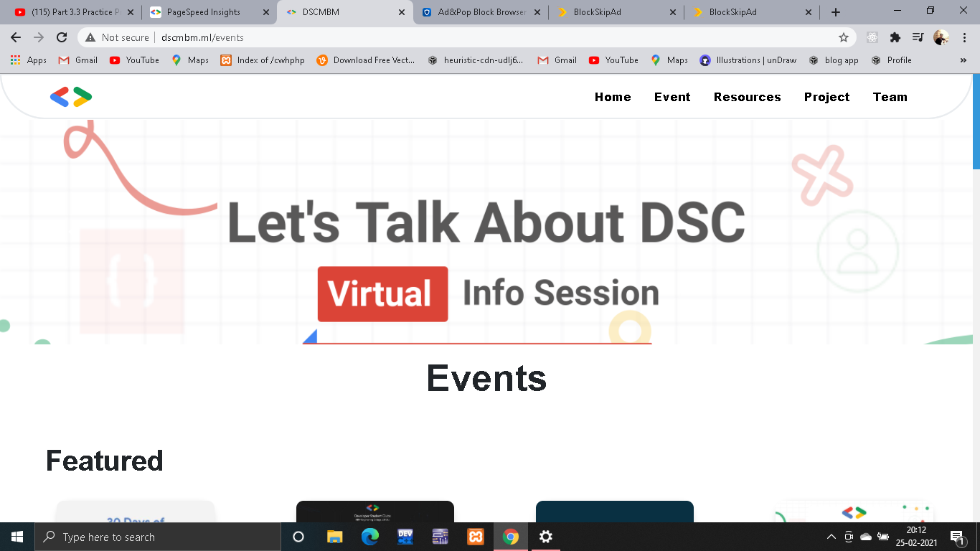
Task: Open Cortana circle icon on taskbar
Action: click(298, 537)
